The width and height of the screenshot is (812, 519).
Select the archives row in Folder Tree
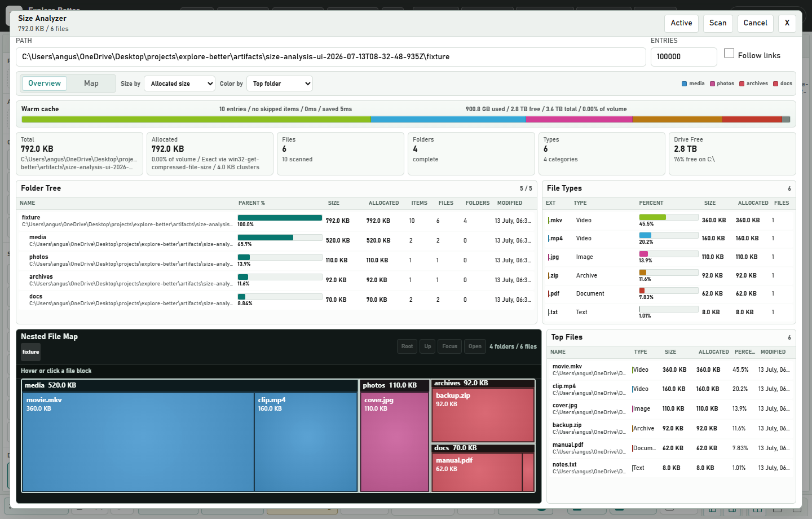tap(276, 280)
